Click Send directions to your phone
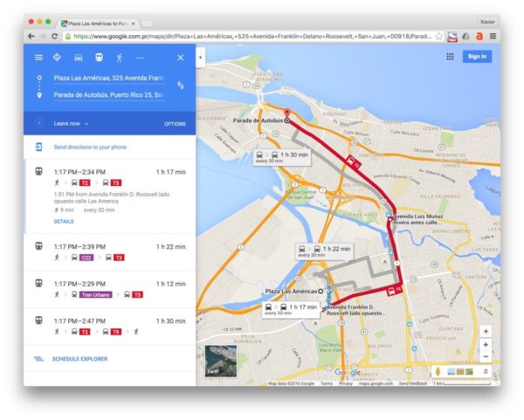The image size is (524, 420). click(x=90, y=147)
